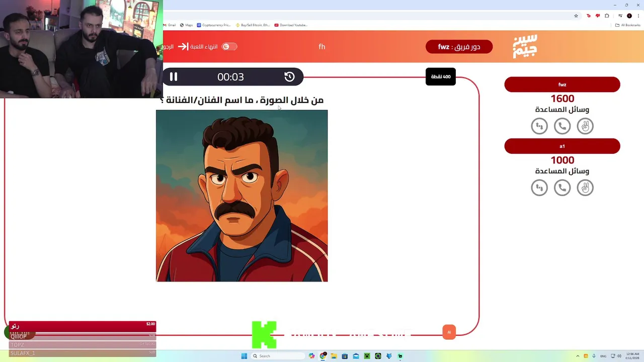Click the fwz score value 1600
Image resolution: width=644 pixels, height=362 pixels.
(x=562, y=99)
